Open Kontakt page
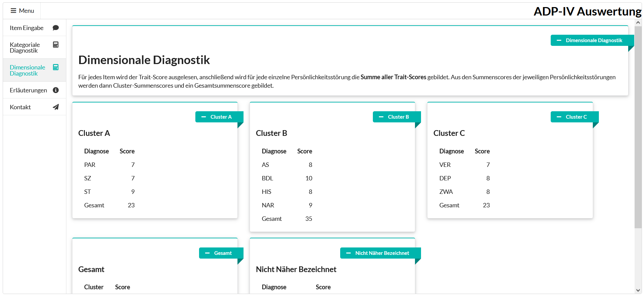This screenshot has height=295, width=644. click(x=34, y=107)
